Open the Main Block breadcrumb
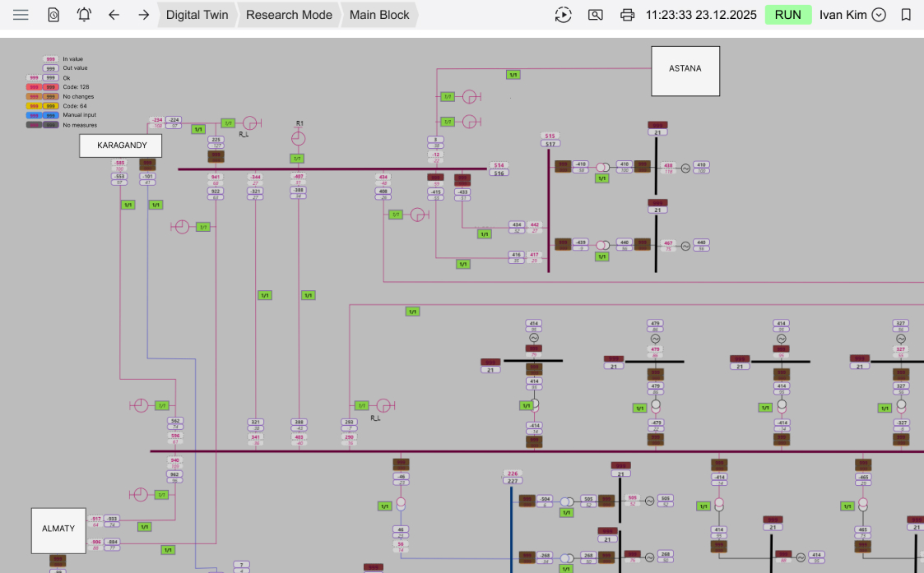Image resolution: width=924 pixels, height=573 pixels. tap(379, 15)
